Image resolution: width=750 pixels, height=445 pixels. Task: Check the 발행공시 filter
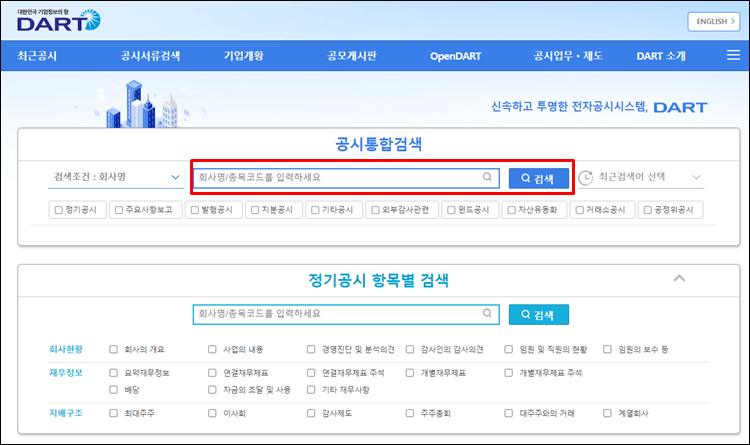pos(195,210)
